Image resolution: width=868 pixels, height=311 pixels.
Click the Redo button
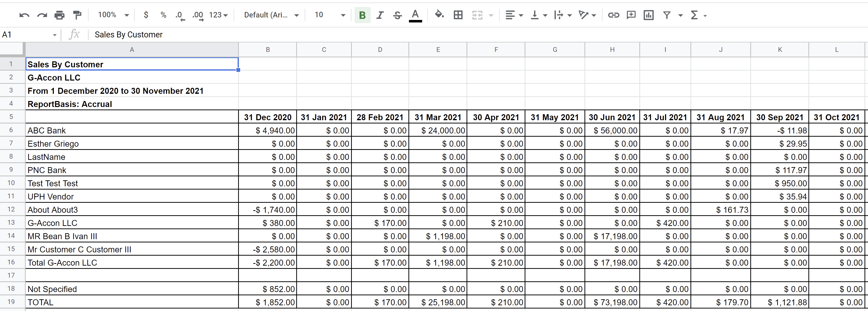[42, 15]
